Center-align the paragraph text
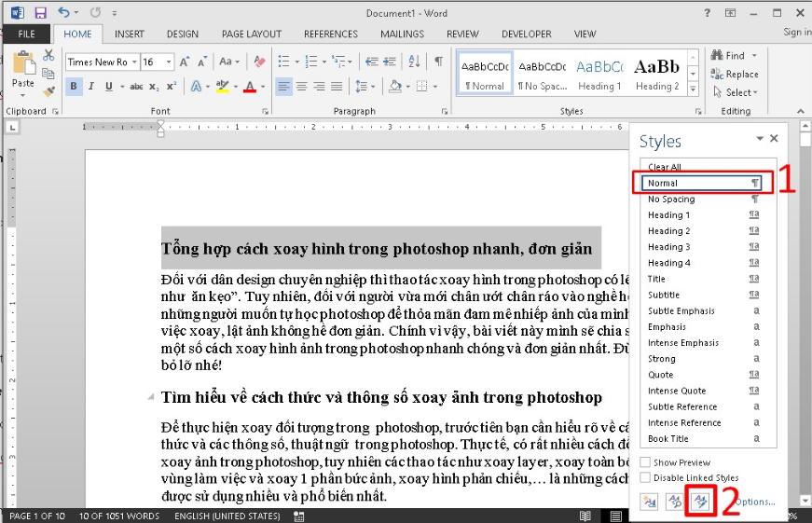 [301, 87]
